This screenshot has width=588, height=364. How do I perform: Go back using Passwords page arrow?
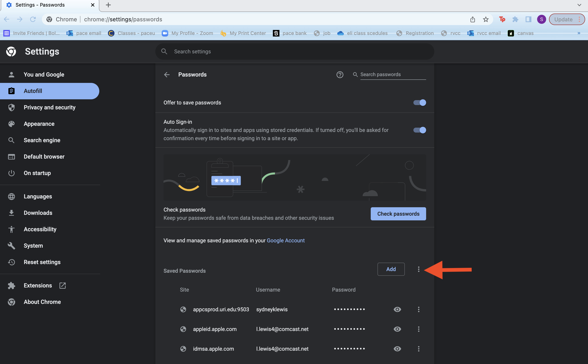click(x=167, y=75)
